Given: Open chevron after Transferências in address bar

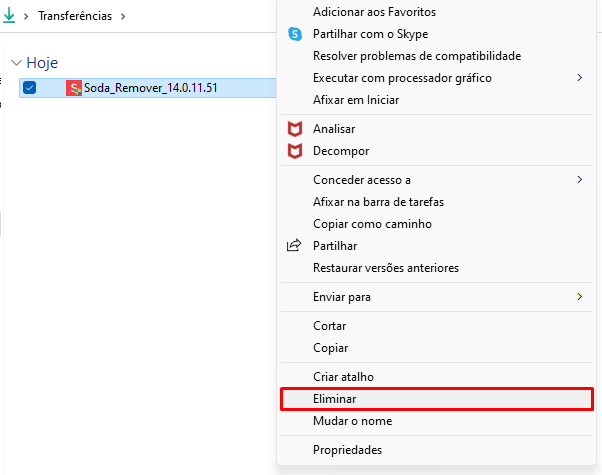Looking at the screenshot, I should coord(123,17).
